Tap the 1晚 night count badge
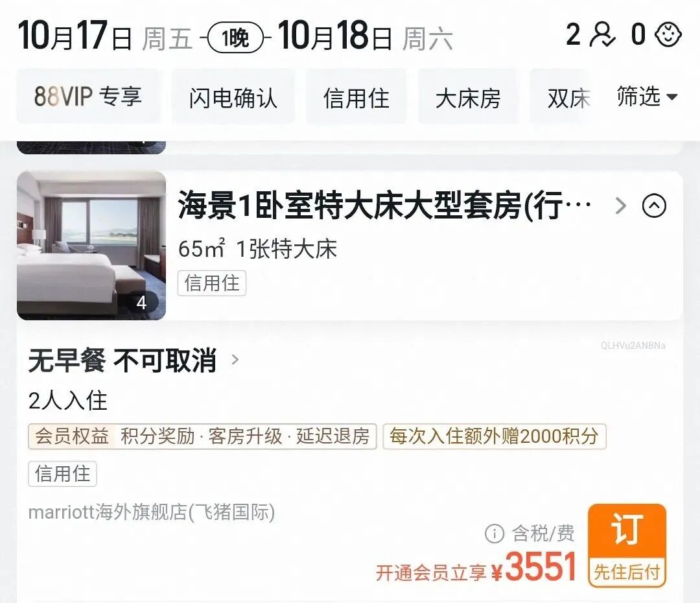The width and height of the screenshot is (700, 603). [236, 38]
